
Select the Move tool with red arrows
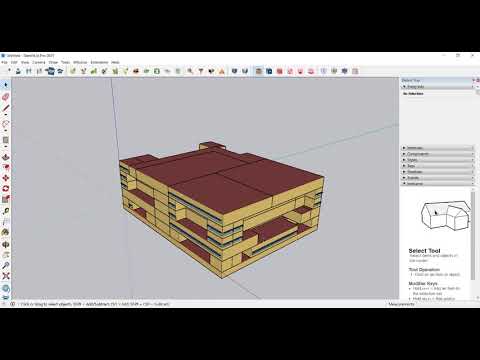[x=6, y=178]
